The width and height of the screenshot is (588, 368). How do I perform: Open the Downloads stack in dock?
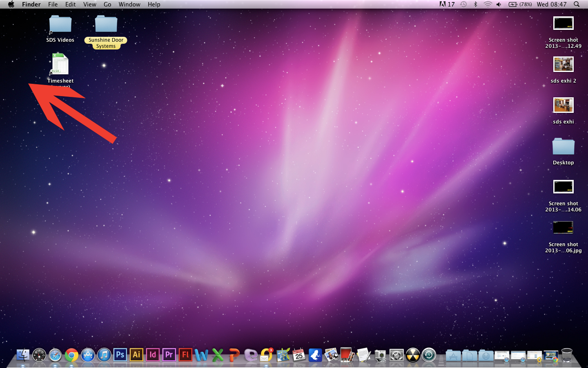click(486, 355)
